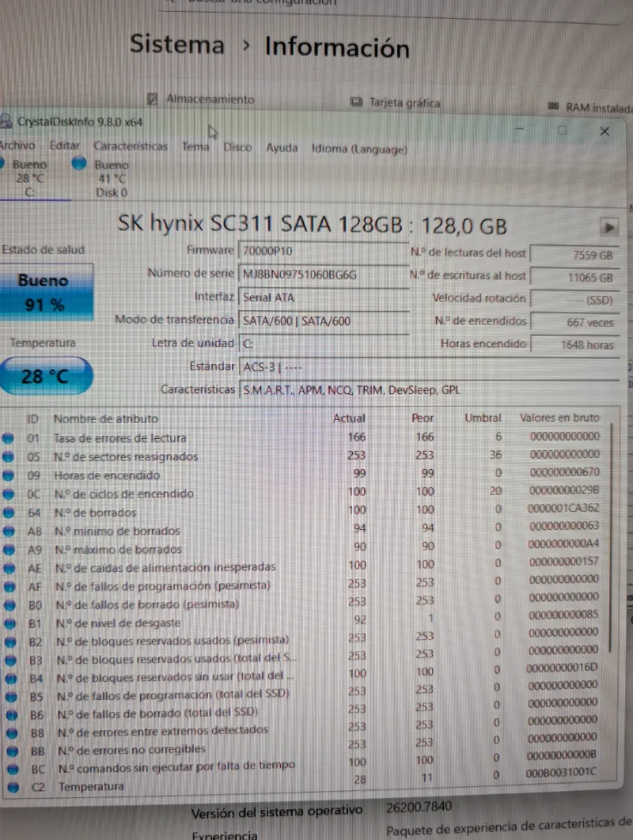Viewport: 633px width, 840px height.
Task: Close the CrystalDiskInfo window
Action: pos(605,131)
